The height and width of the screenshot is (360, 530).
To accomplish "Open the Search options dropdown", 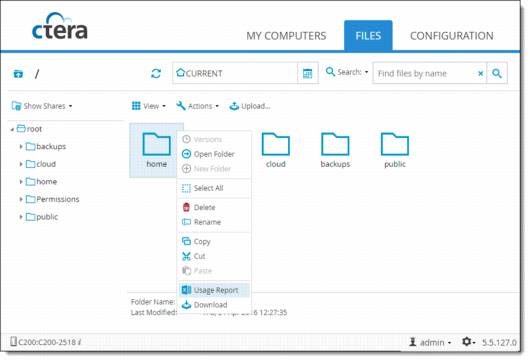I will coord(347,72).
